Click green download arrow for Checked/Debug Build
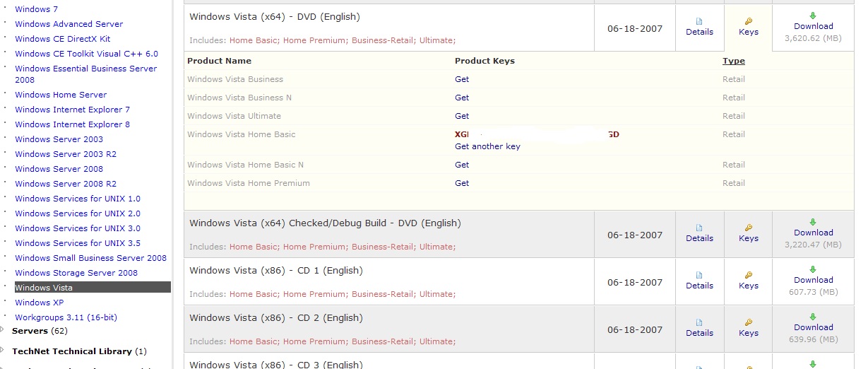The height and width of the screenshot is (369, 868). coord(813,222)
